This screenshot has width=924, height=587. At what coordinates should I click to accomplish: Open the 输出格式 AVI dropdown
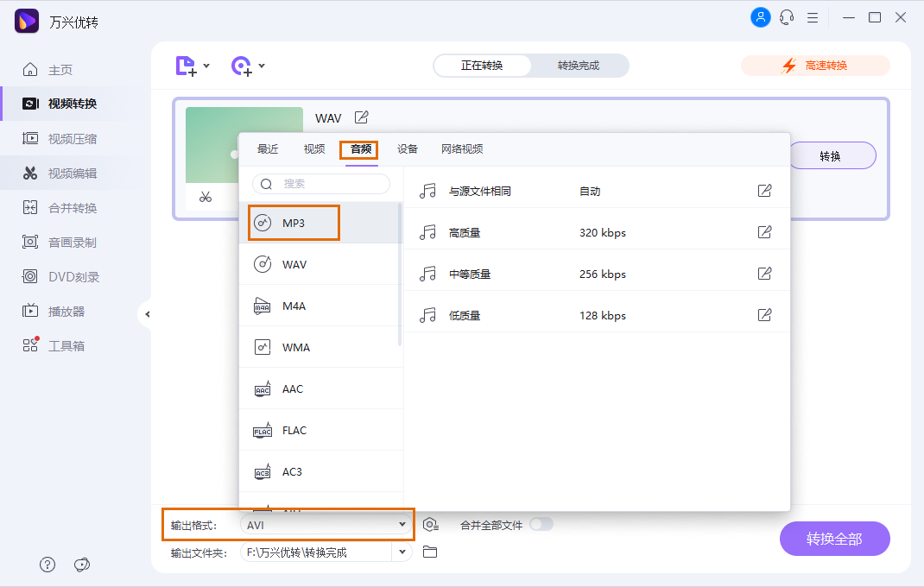point(326,525)
